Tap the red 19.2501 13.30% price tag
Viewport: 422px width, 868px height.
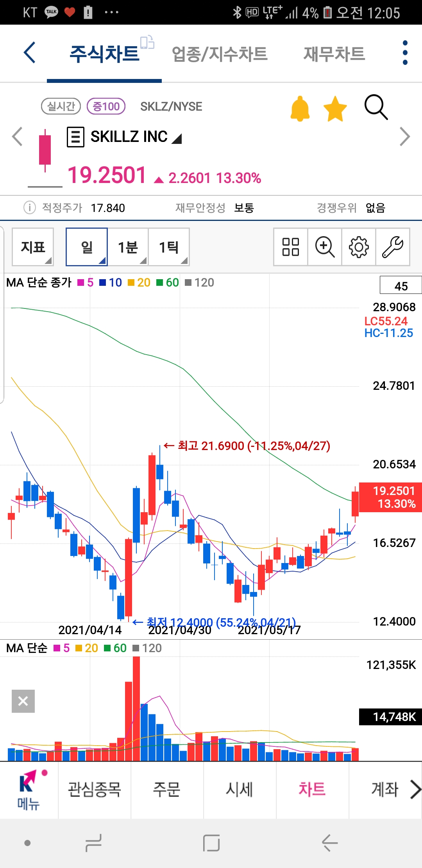click(390, 497)
